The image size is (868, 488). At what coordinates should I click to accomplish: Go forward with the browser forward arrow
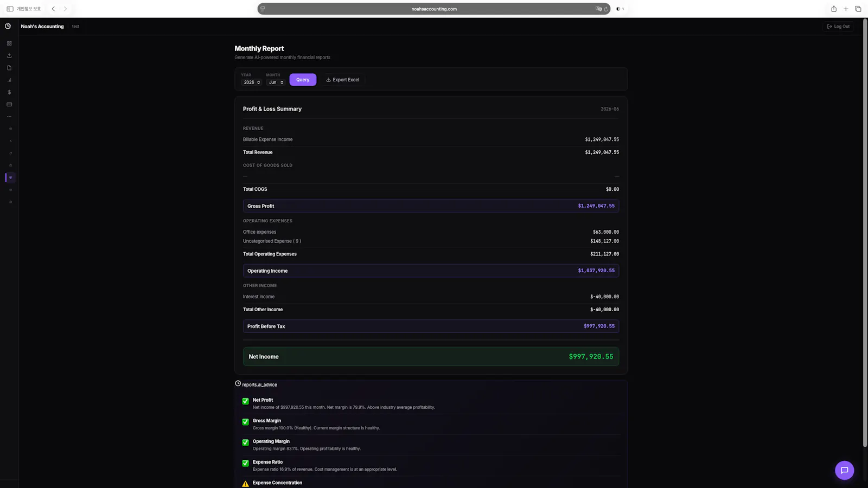click(65, 9)
